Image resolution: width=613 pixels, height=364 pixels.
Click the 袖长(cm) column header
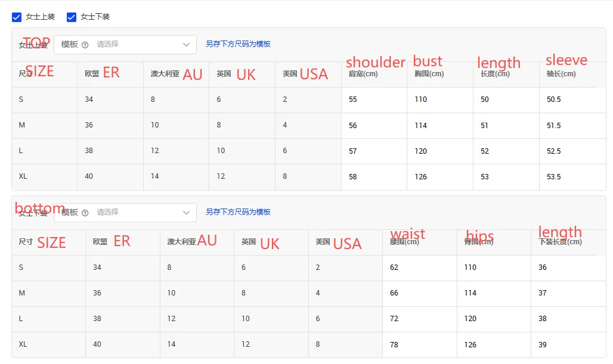(561, 74)
